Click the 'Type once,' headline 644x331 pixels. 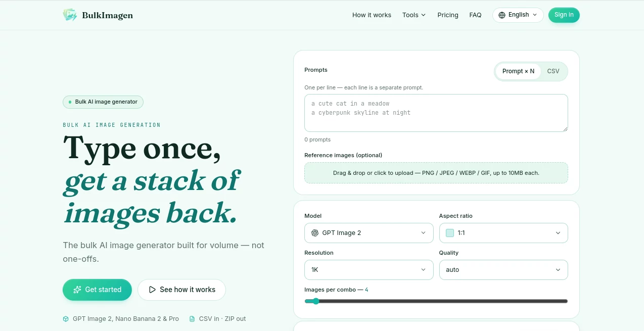pos(142,148)
